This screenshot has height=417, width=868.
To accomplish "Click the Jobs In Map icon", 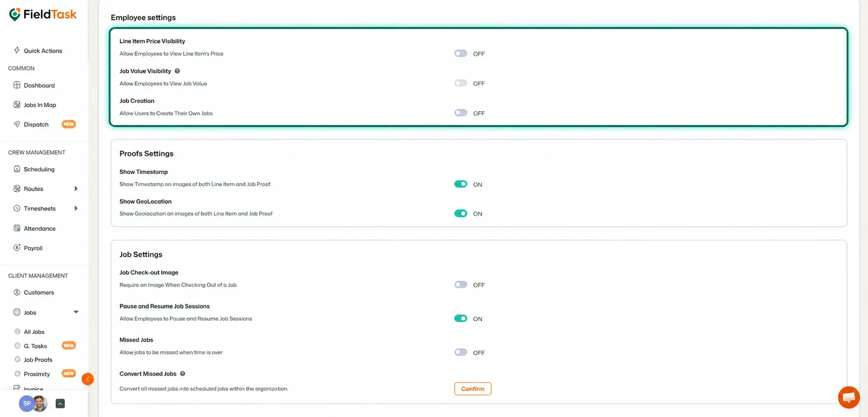I will pyautogui.click(x=17, y=105).
